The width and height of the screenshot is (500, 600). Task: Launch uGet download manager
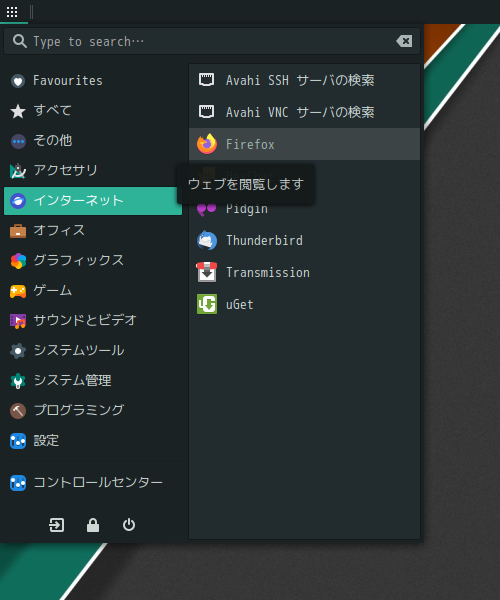tap(305, 305)
